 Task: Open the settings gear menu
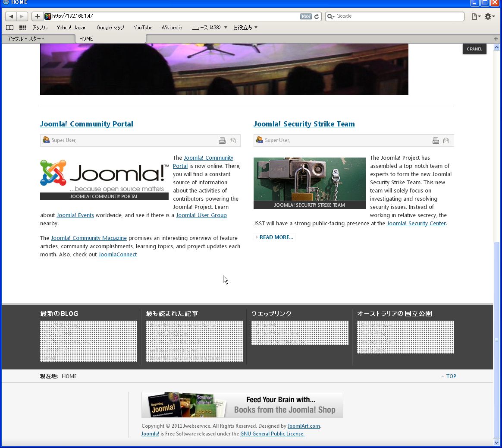pos(489,16)
